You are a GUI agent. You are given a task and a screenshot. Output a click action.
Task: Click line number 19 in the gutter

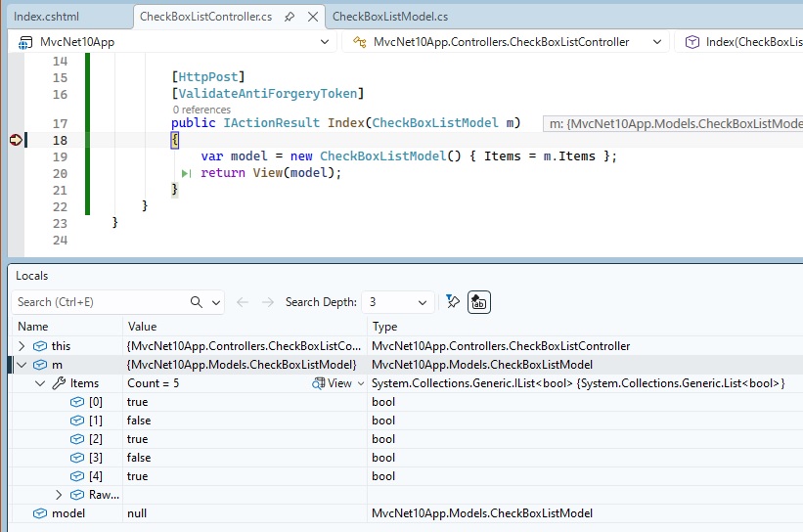pyautogui.click(x=60, y=156)
